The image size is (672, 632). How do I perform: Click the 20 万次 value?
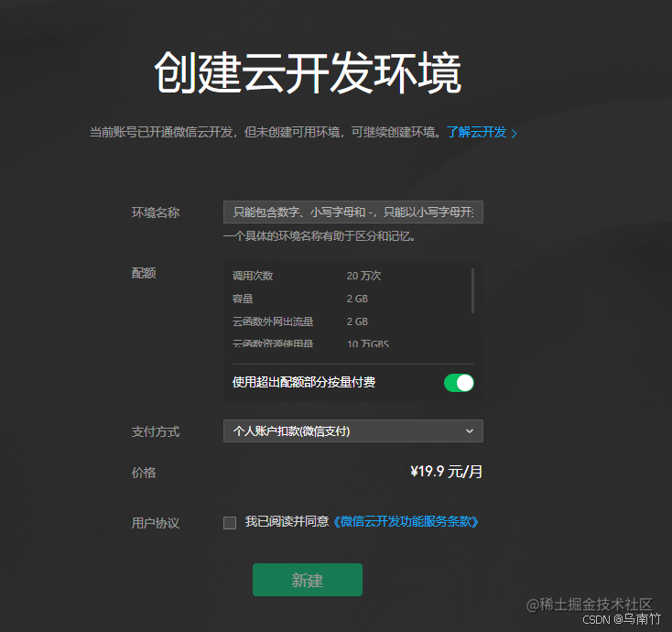[363, 276]
